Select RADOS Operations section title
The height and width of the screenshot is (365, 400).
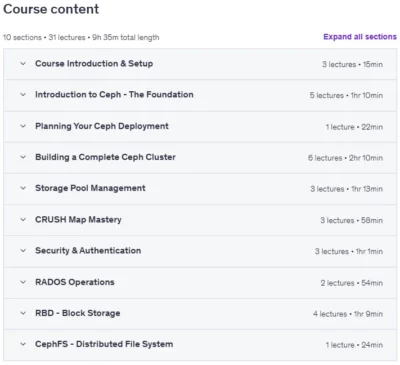pos(75,282)
